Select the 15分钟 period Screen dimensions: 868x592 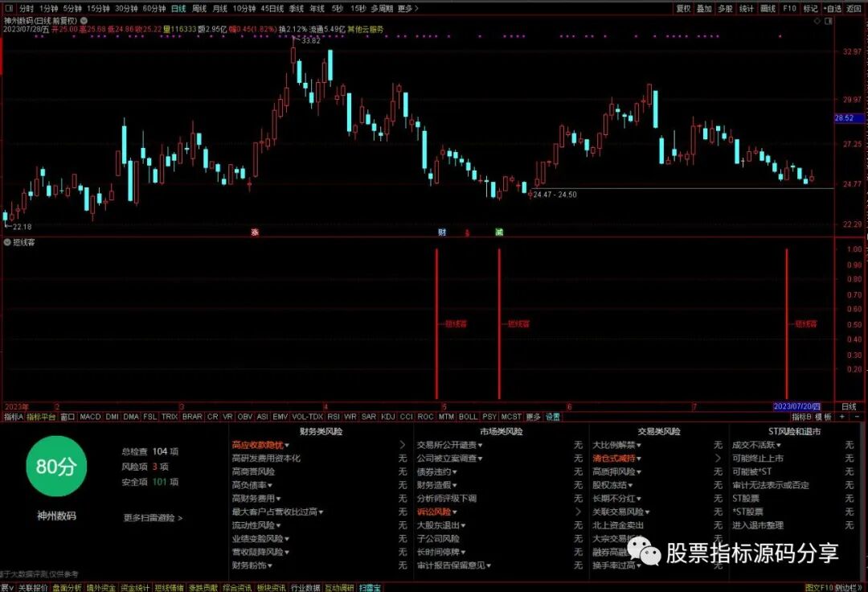click(x=98, y=8)
